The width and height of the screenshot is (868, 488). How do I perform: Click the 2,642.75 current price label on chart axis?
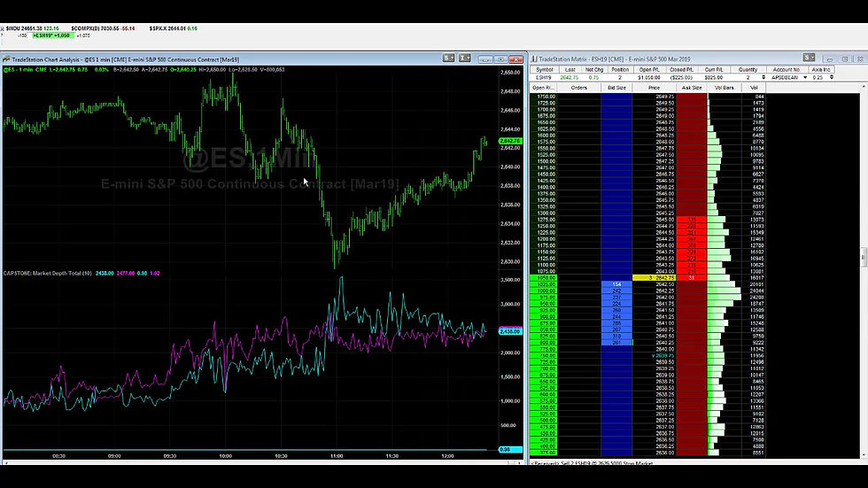(x=510, y=141)
